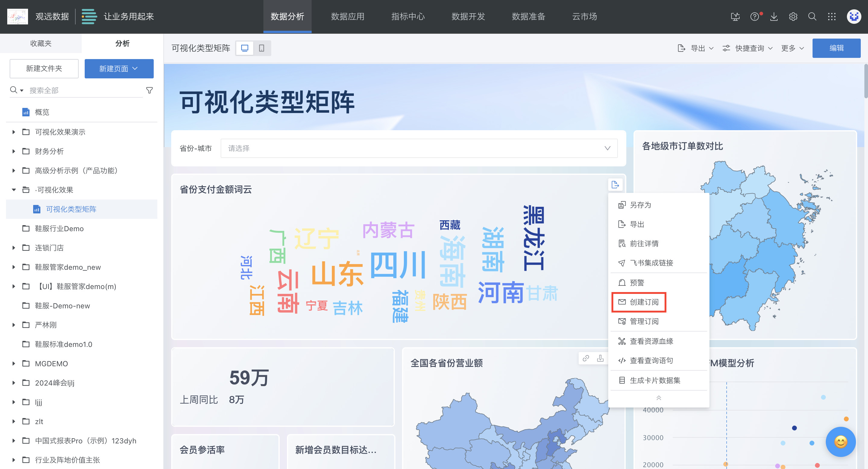
Task: Expand the 财务分析 folder
Action: [x=14, y=151]
